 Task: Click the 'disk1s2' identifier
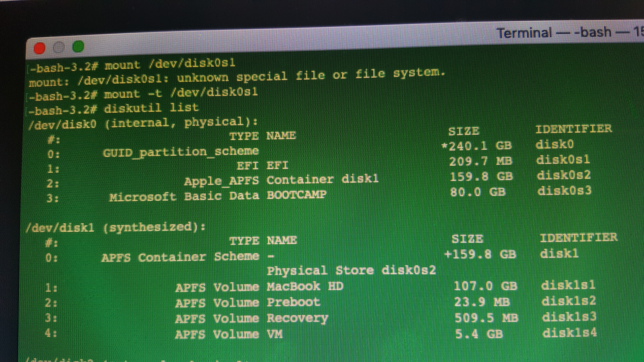coord(569,301)
